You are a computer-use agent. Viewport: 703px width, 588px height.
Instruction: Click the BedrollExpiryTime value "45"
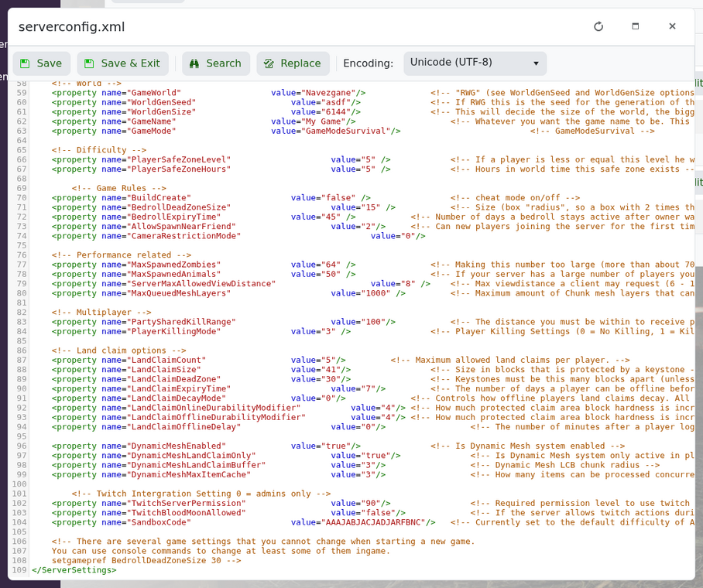[x=331, y=217]
